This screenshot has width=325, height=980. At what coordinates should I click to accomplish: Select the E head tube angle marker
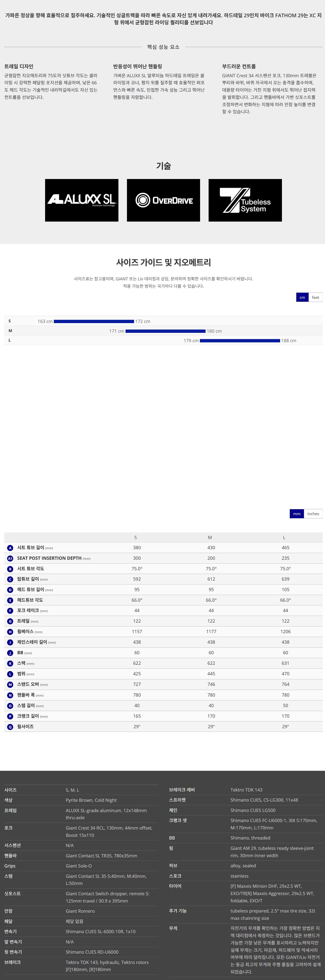click(10, 600)
